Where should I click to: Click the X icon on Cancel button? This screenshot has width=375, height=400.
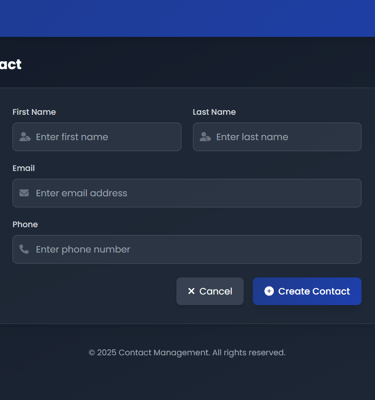click(191, 291)
